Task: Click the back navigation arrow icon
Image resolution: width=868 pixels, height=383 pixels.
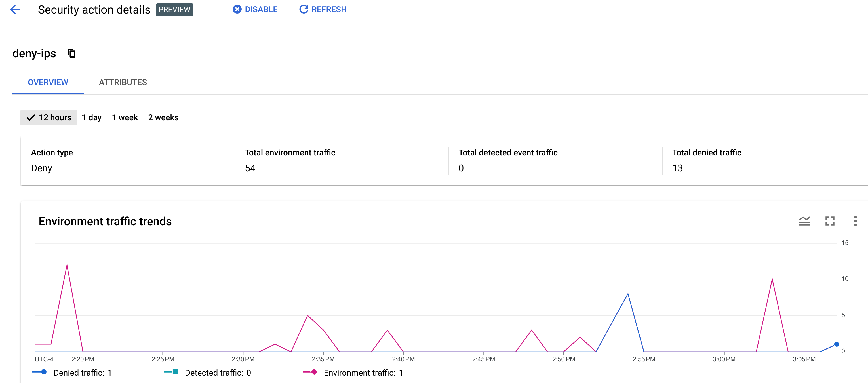Action: click(16, 9)
